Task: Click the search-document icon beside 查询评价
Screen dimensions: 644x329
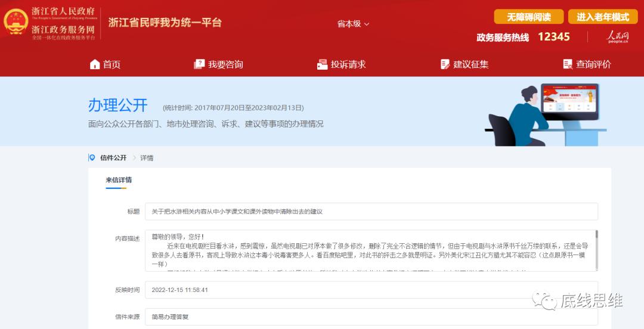Action: 568,64
